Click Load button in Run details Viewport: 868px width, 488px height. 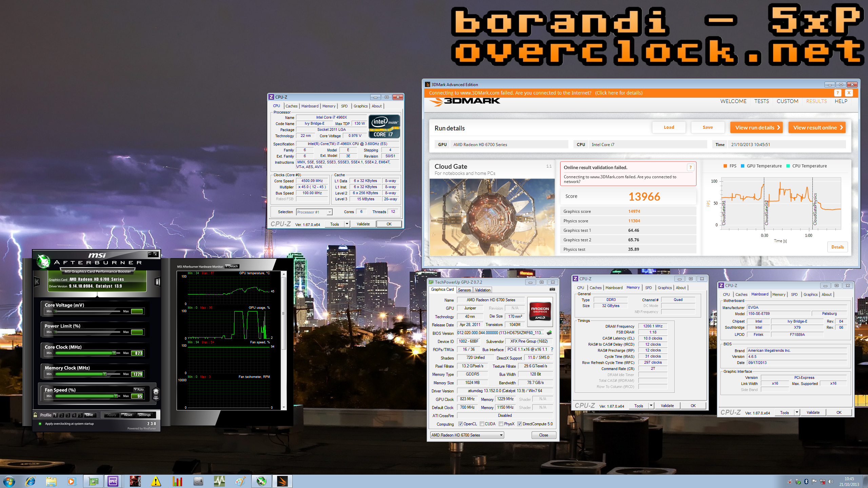(669, 127)
